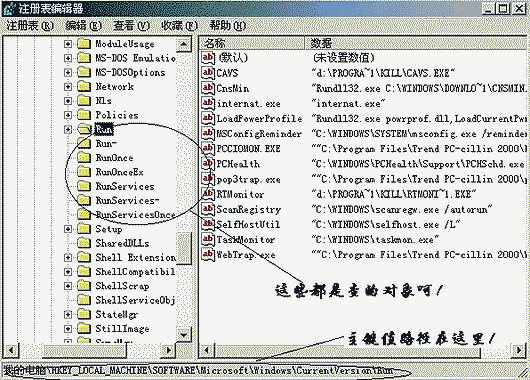Select the RunServices- key
Screen dimensions: 530x380
pyautogui.click(x=127, y=200)
